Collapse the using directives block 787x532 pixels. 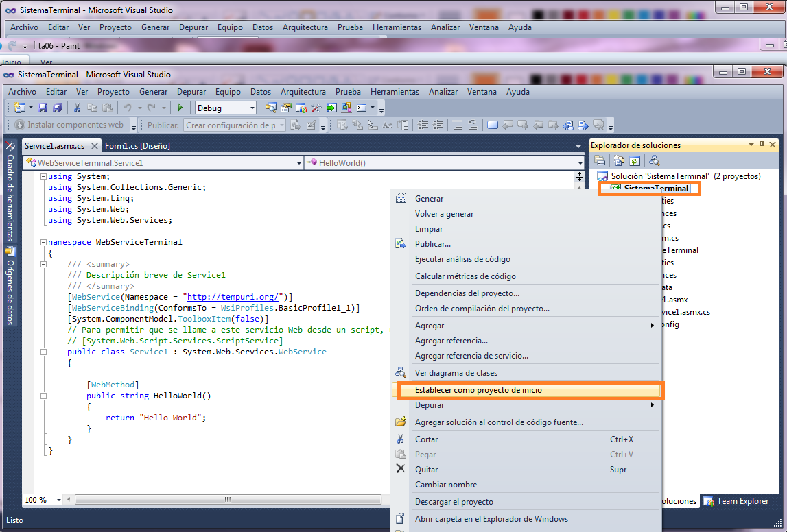coord(44,176)
